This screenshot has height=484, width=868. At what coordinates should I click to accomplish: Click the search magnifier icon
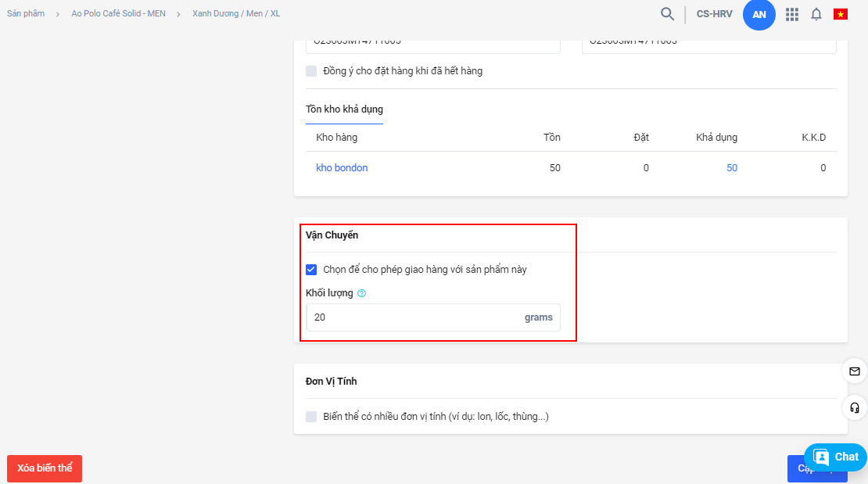pos(667,14)
